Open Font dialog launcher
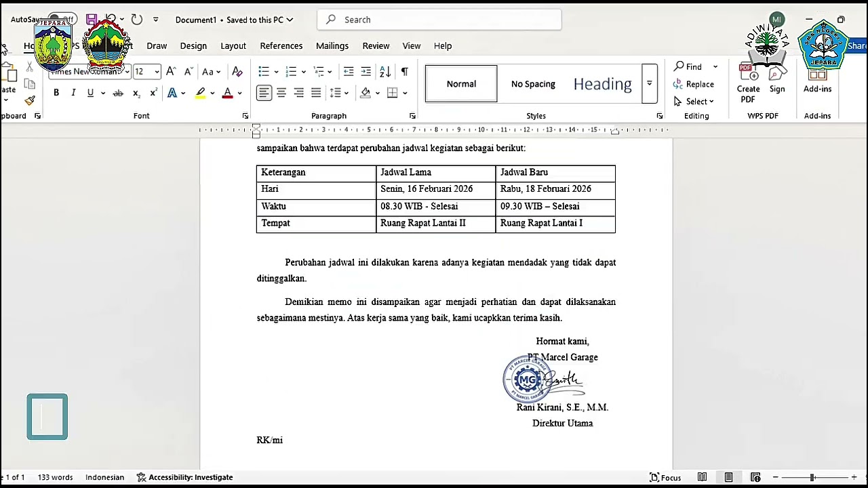This screenshot has width=868, height=488. click(x=245, y=116)
